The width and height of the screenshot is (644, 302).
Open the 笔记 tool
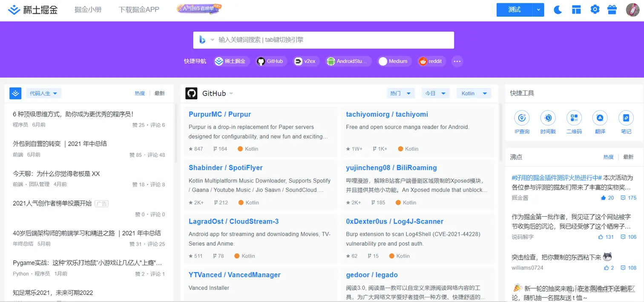pos(626,122)
